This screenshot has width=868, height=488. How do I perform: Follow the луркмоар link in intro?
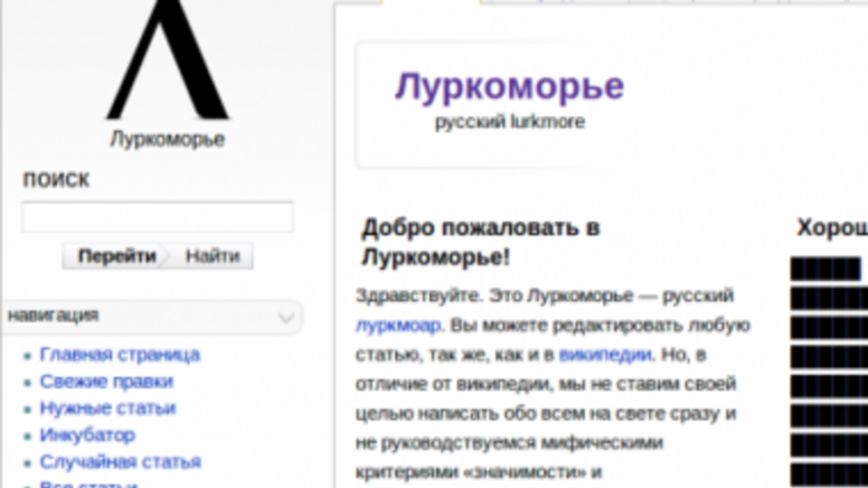(x=398, y=324)
